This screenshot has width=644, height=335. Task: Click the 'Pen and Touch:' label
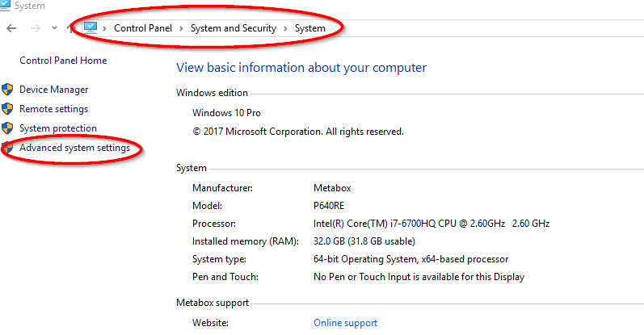coord(225,277)
